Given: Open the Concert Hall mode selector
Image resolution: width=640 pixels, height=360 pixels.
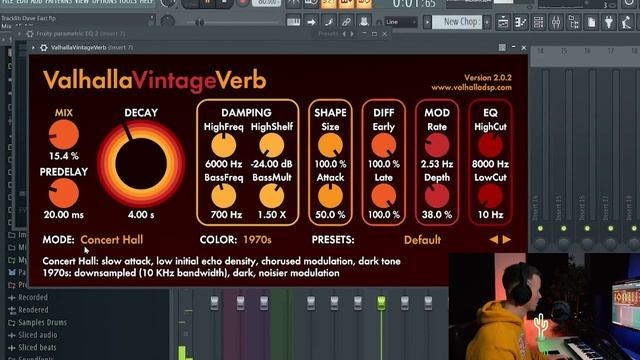Looking at the screenshot, I should tap(111, 240).
